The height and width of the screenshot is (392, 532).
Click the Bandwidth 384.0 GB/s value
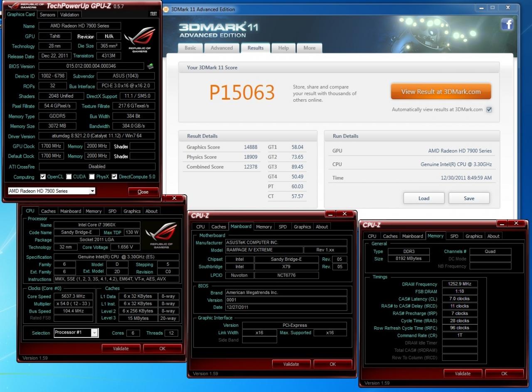(x=134, y=126)
